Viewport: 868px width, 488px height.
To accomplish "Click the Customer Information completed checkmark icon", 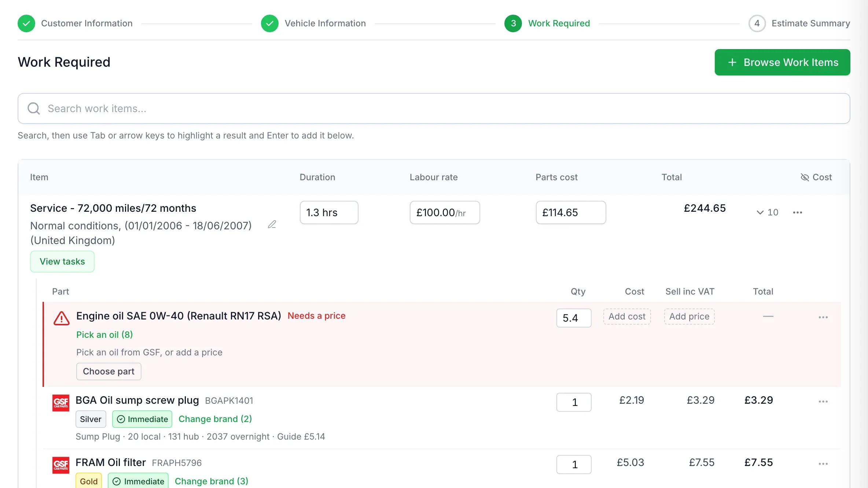I will [26, 23].
